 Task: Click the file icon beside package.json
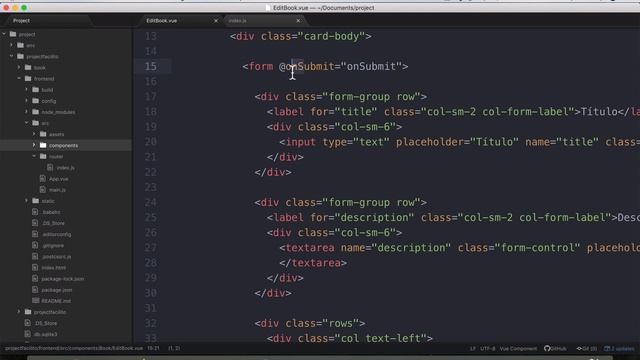coord(36,289)
